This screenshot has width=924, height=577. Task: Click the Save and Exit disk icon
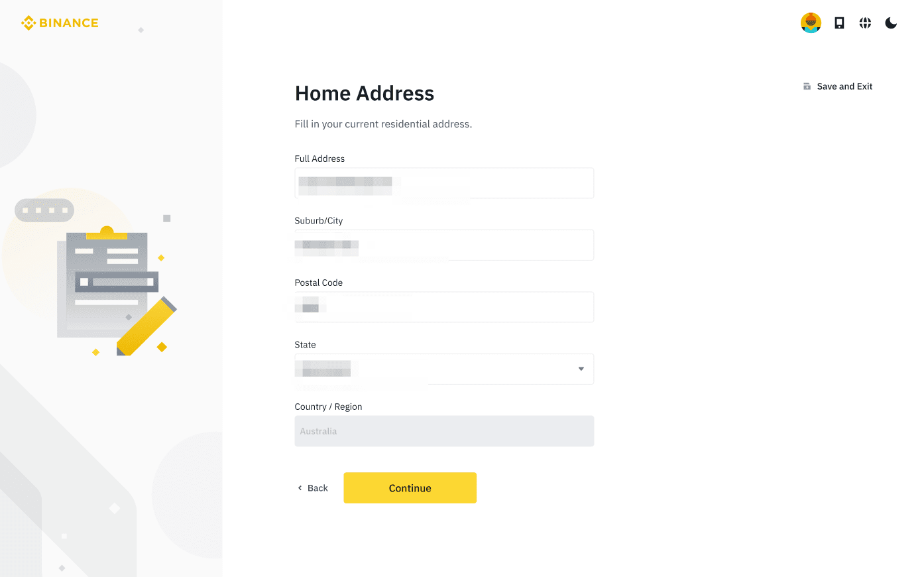[807, 86]
